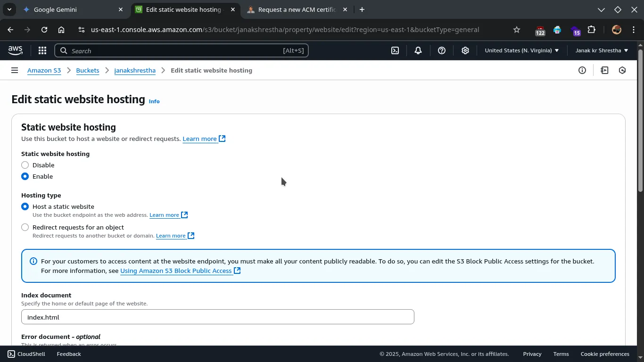644x362 pixels.
Task: Select the Enable radio button
Action: 25,176
